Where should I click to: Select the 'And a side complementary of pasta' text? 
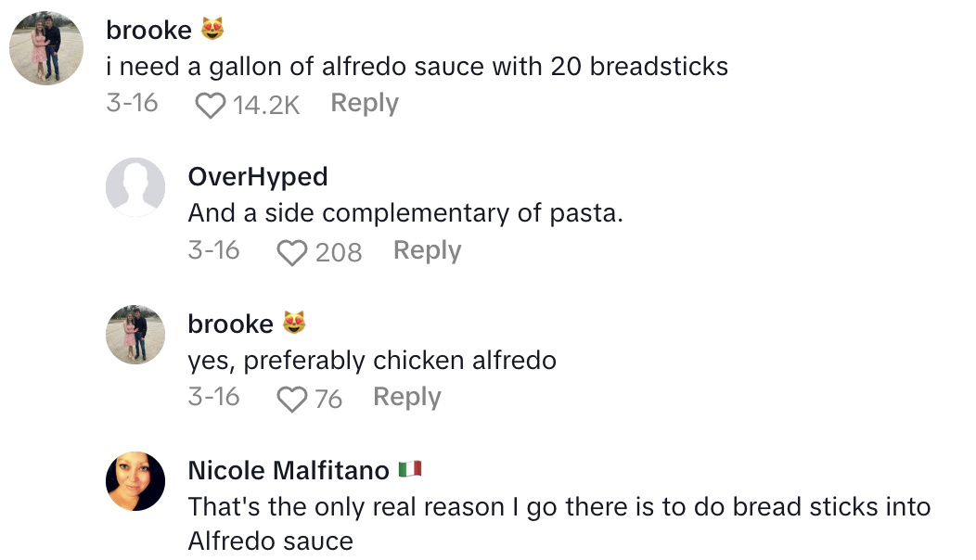tap(405, 213)
